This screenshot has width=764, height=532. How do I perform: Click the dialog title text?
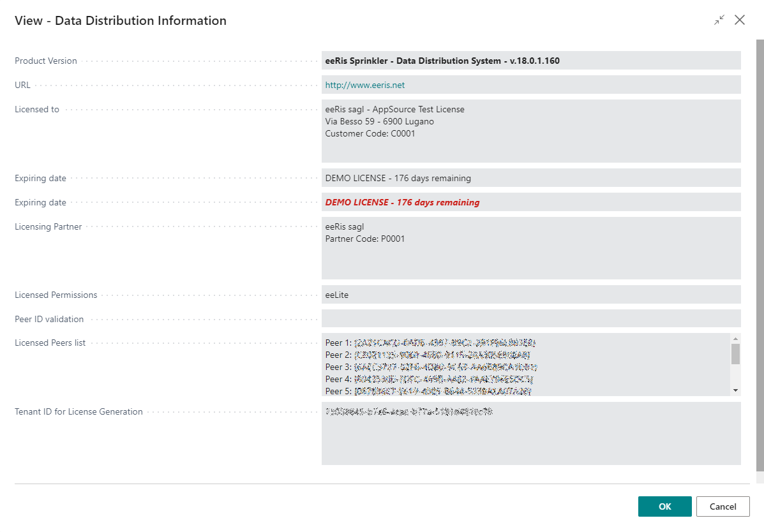point(121,20)
